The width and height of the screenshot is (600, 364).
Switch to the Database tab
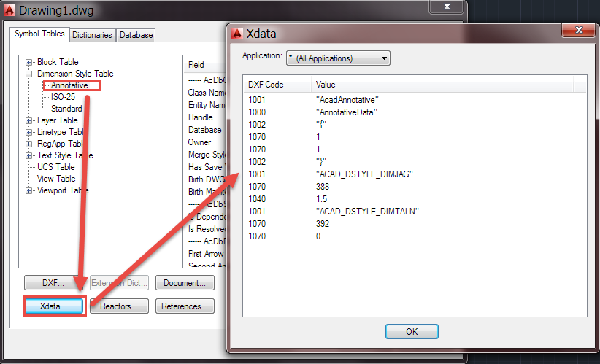[136, 35]
